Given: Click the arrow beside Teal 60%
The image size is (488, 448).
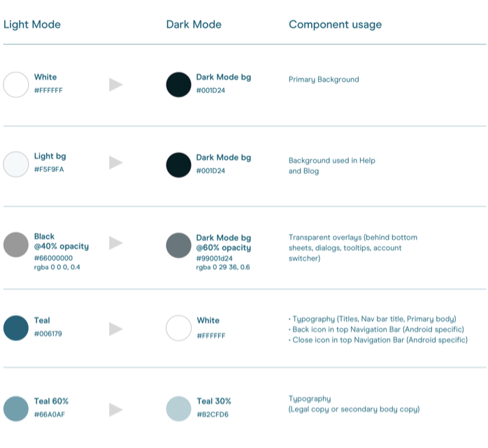Looking at the screenshot, I should (x=116, y=410).
